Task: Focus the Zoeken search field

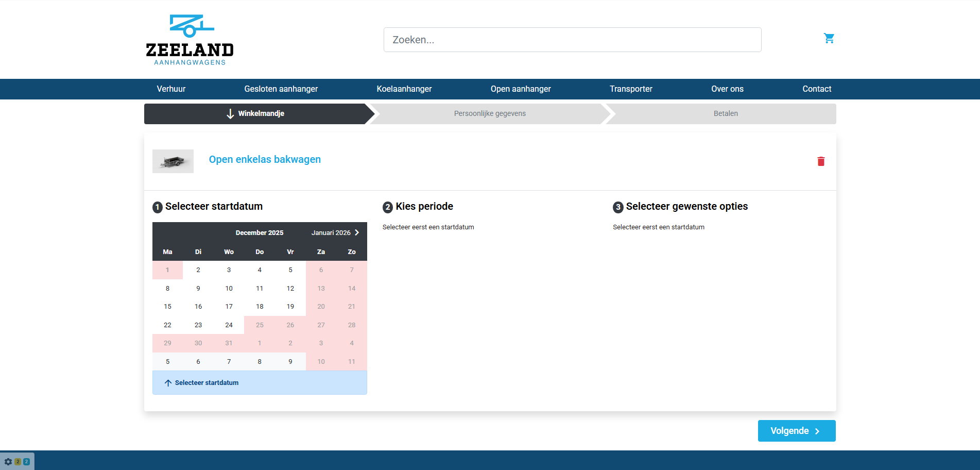Action: click(x=572, y=40)
